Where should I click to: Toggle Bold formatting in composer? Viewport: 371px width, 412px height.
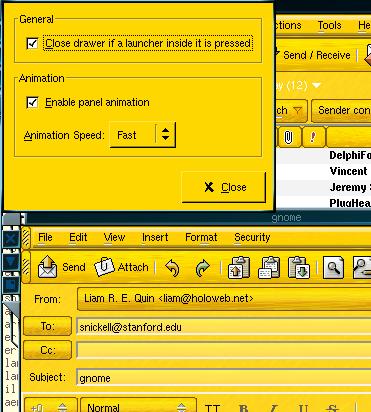tap(244, 408)
